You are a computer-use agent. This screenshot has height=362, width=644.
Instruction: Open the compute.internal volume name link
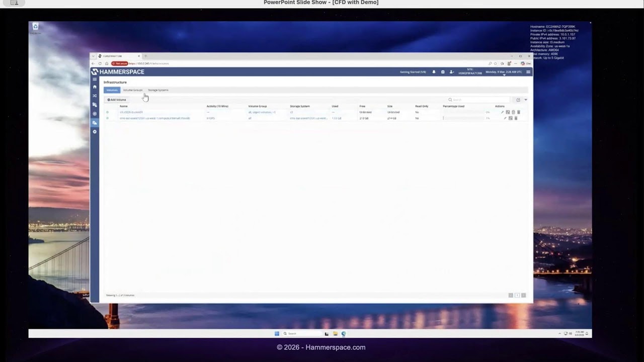click(155, 118)
